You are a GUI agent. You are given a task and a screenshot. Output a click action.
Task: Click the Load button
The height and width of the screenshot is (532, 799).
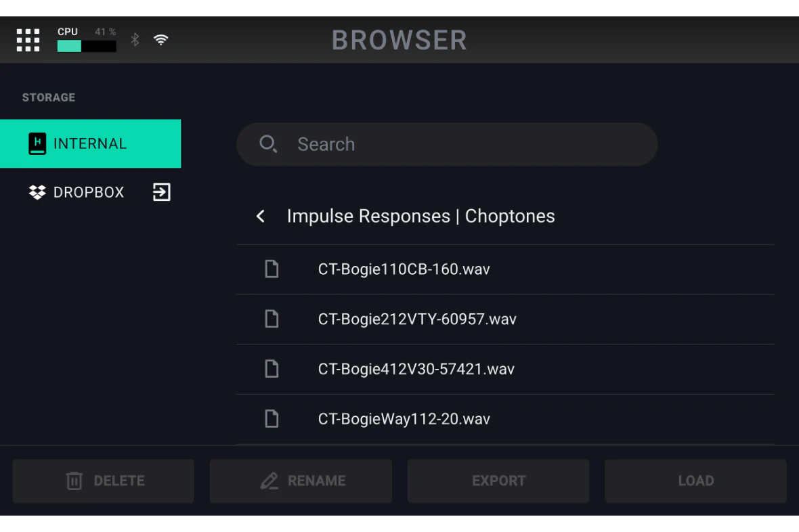tap(695, 481)
